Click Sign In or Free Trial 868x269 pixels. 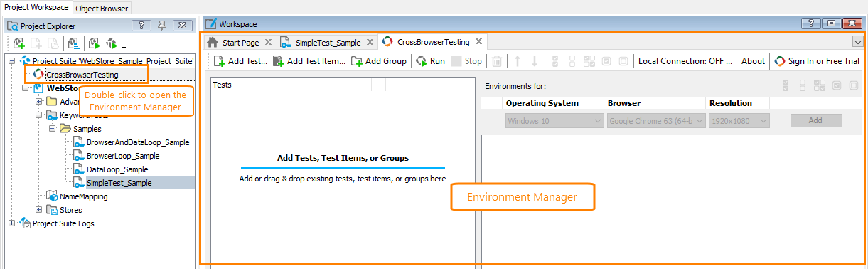[817, 61]
